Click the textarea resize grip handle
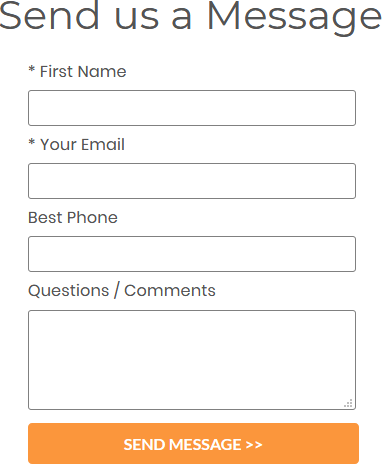The height and width of the screenshot is (475, 382). [x=348, y=403]
